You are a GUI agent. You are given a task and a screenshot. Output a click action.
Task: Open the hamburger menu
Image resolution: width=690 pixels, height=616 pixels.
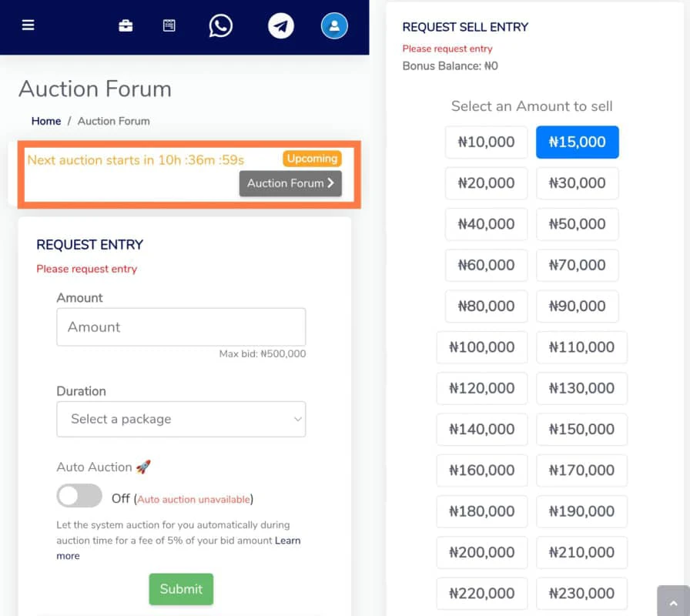click(28, 25)
